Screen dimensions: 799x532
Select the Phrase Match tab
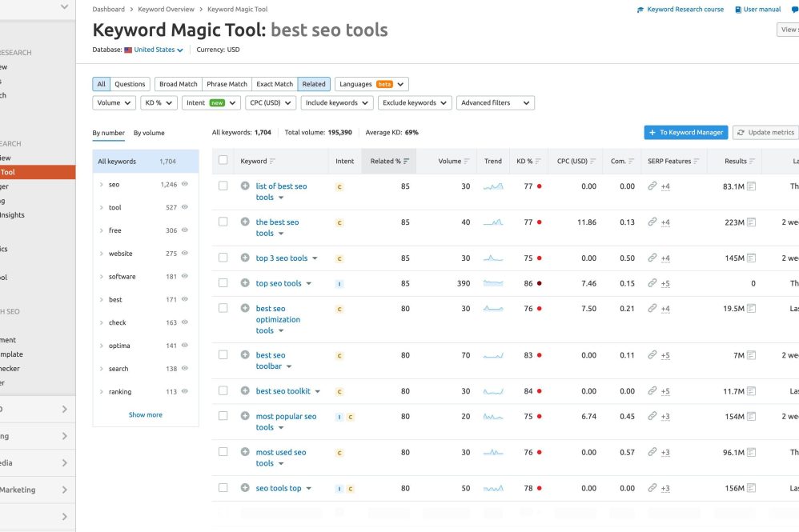pyautogui.click(x=227, y=84)
